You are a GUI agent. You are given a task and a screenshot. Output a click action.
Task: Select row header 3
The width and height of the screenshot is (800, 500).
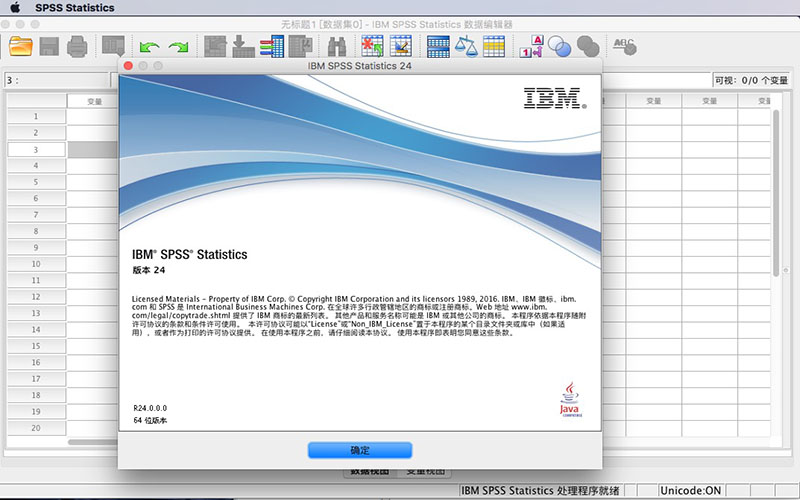(36, 149)
